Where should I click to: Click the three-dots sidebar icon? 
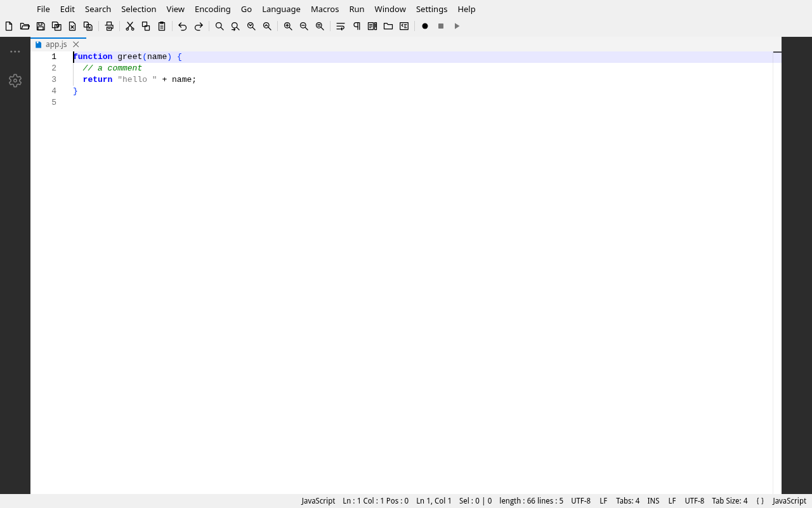pos(15,51)
